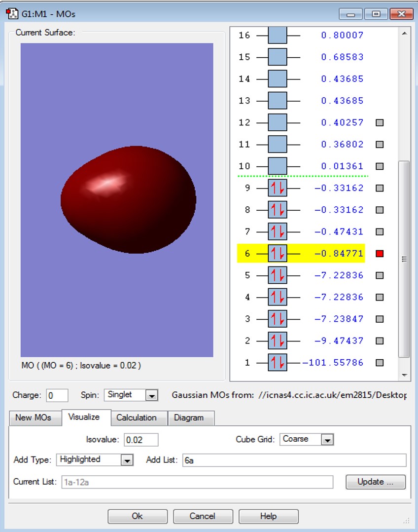This screenshot has width=418, height=532.
Task: Select the occupancy box of MO 14
Action: 278,79
